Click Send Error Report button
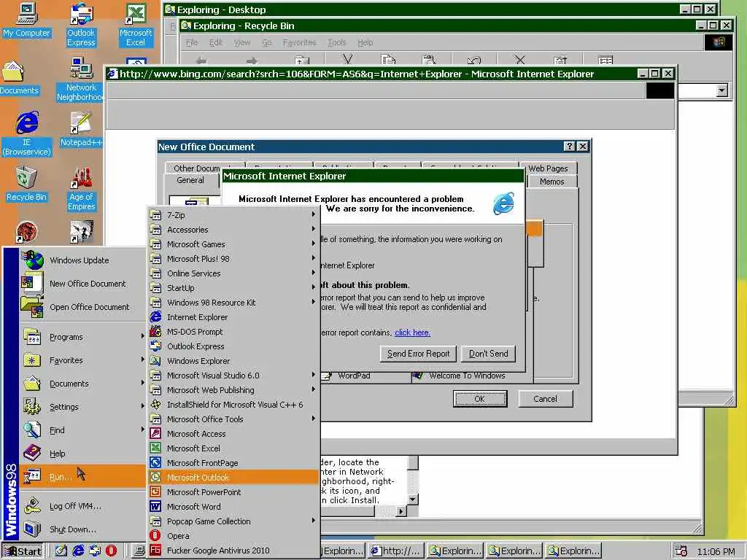Screen dimensions: 747x560 click(418, 354)
